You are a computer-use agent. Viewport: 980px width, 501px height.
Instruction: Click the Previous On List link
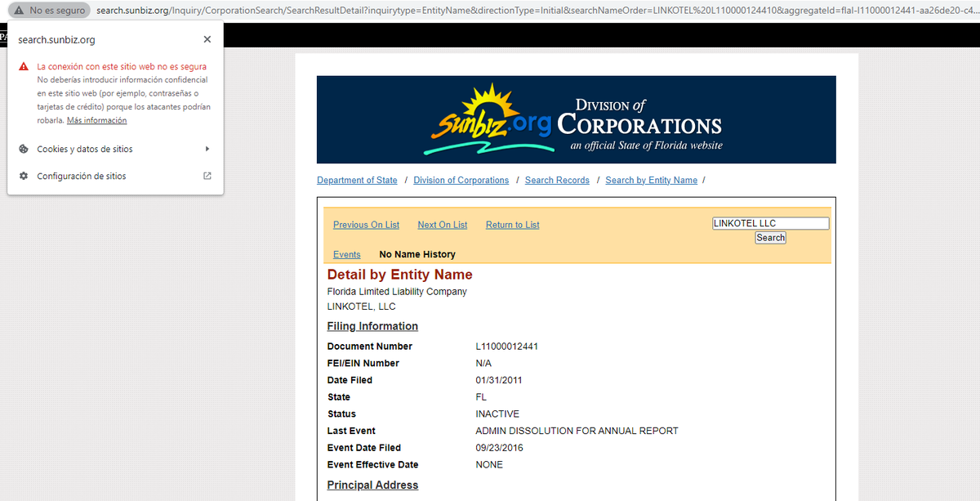[x=366, y=225]
